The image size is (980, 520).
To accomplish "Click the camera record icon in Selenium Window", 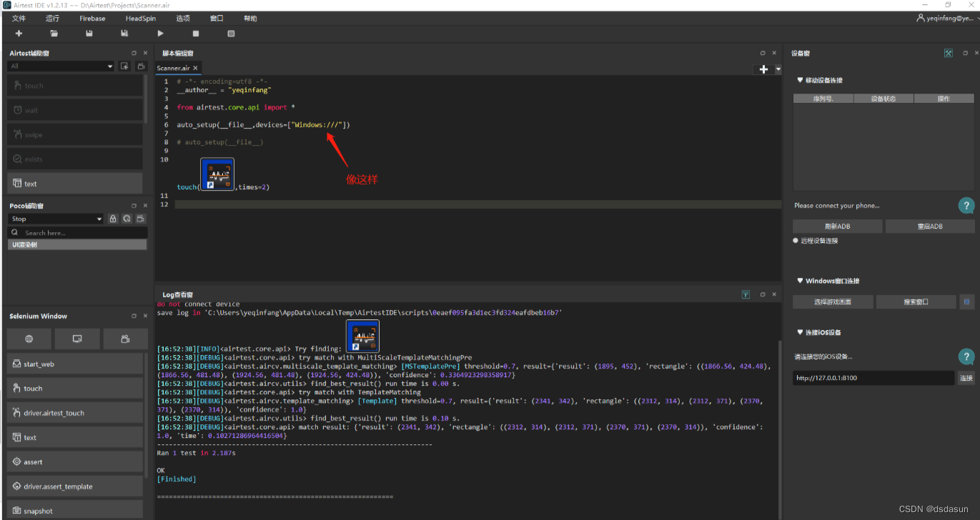I will click(125, 339).
